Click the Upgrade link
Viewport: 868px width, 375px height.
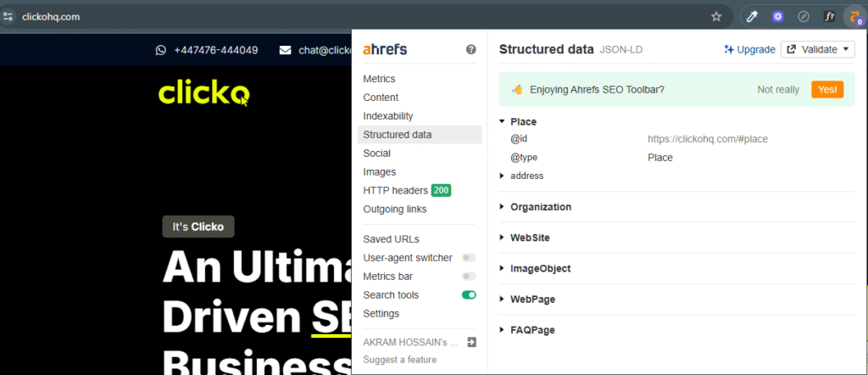pyautogui.click(x=755, y=49)
